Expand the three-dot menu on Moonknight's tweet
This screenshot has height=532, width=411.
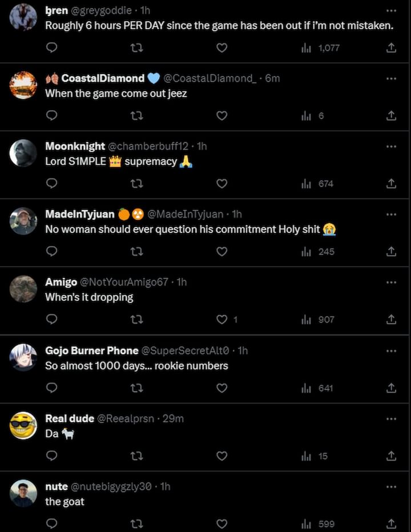click(x=391, y=146)
